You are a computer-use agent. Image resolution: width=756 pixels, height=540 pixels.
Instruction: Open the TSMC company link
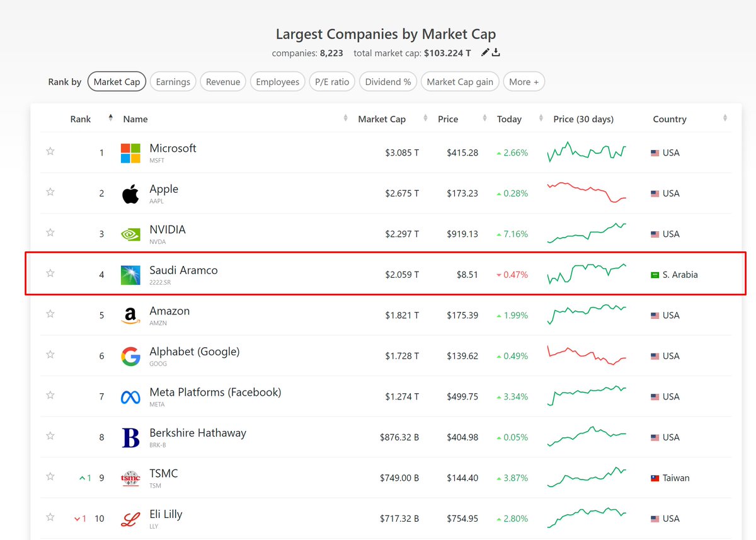(x=164, y=474)
